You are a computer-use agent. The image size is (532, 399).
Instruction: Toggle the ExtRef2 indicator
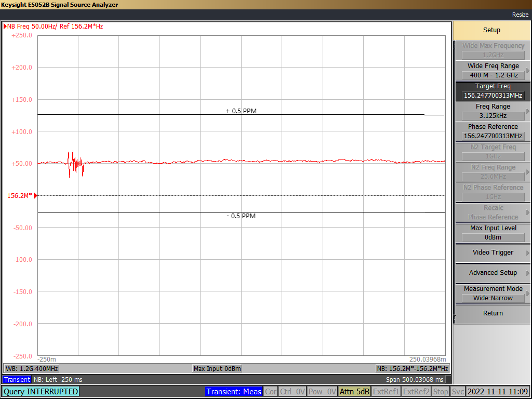coord(416,392)
